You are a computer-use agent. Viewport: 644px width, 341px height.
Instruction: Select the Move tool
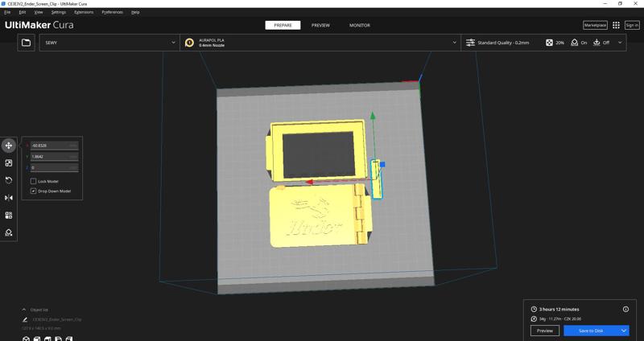(8, 146)
